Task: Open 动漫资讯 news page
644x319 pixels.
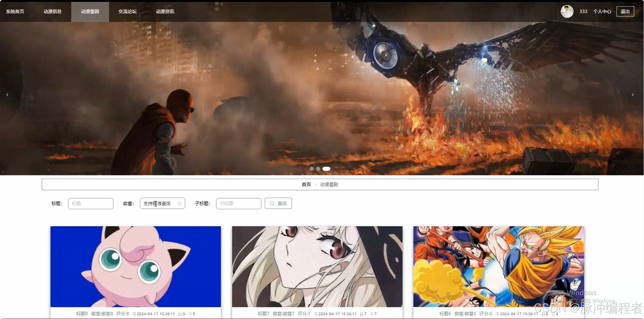Action: tap(165, 11)
